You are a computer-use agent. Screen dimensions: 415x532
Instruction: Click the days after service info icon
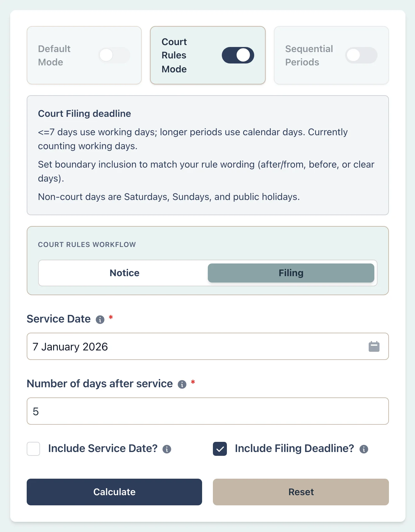click(x=182, y=384)
